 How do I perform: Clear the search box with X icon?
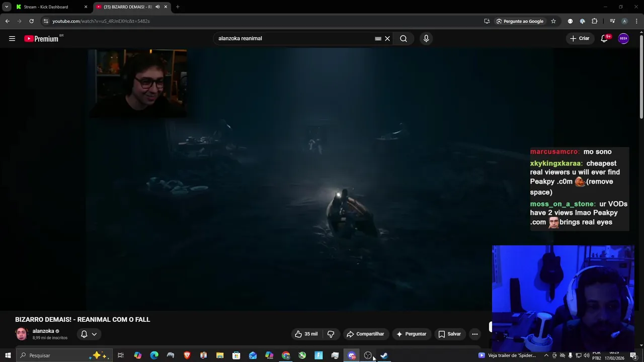(x=387, y=39)
